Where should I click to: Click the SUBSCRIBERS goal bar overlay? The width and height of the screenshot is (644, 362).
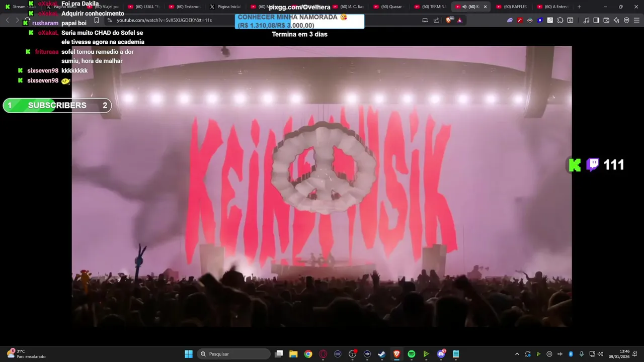(x=57, y=105)
